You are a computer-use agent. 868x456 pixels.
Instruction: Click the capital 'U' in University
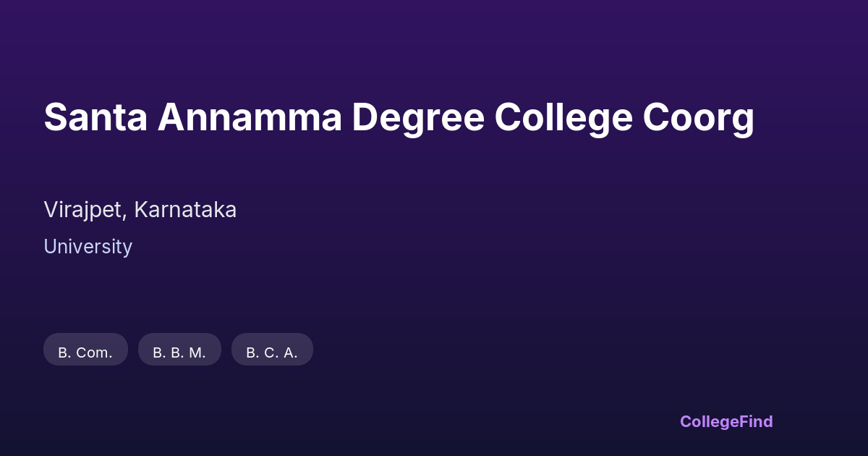[x=50, y=247]
